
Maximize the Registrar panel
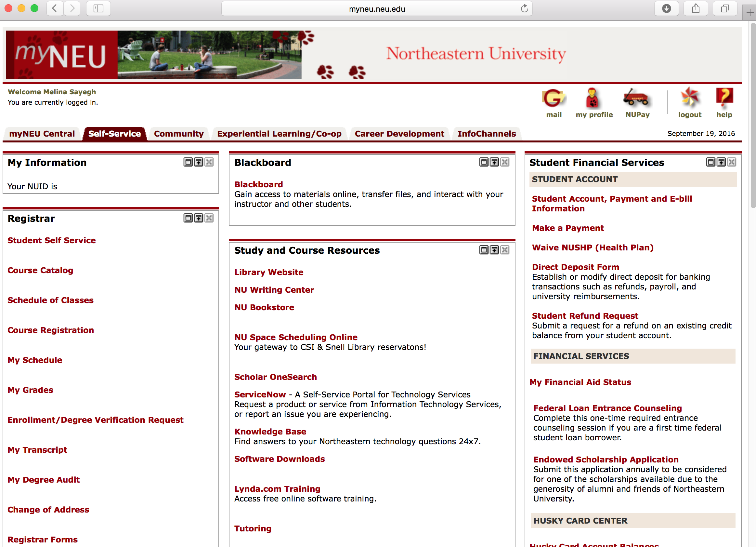click(x=188, y=218)
